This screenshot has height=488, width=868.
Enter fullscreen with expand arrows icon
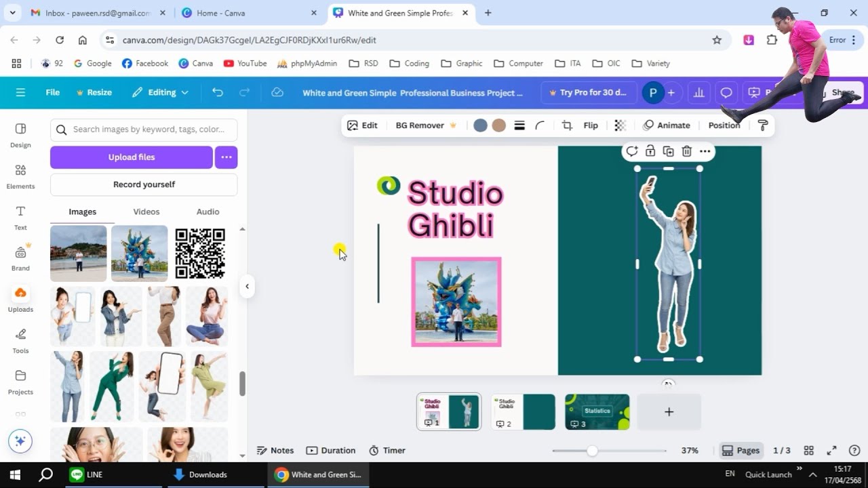coord(831,450)
